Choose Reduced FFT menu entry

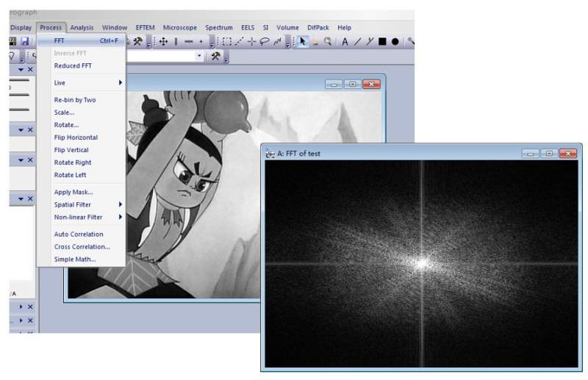82,65
